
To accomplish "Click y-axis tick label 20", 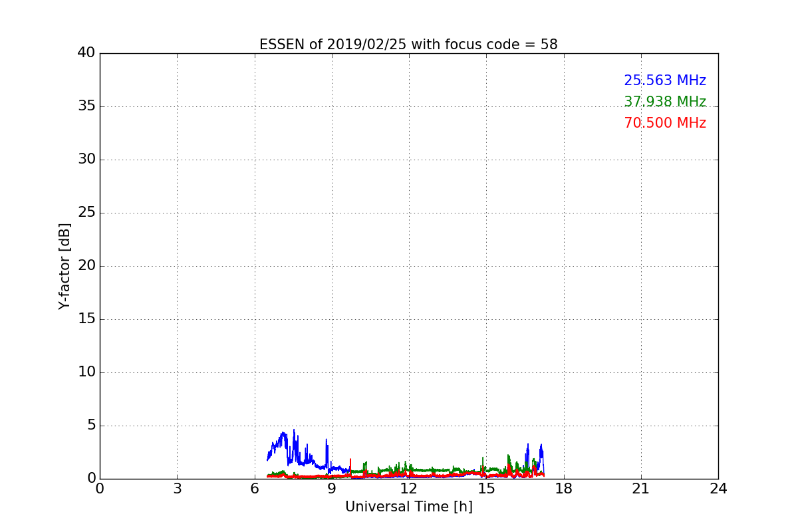I will tap(86, 266).
